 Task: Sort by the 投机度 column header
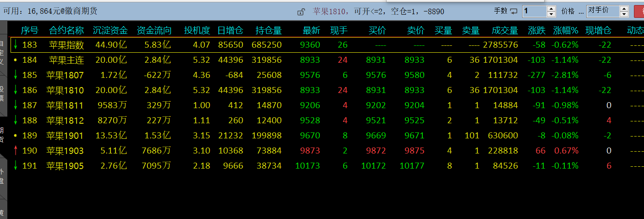[x=197, y=31]
